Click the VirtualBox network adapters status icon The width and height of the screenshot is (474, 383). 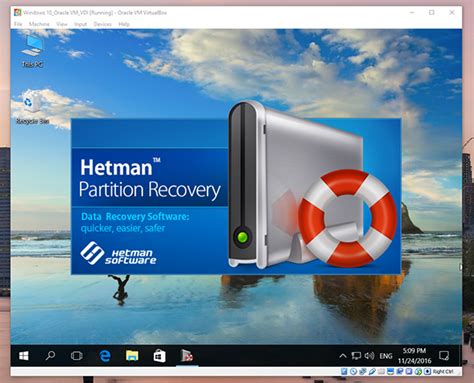(363, 371)
